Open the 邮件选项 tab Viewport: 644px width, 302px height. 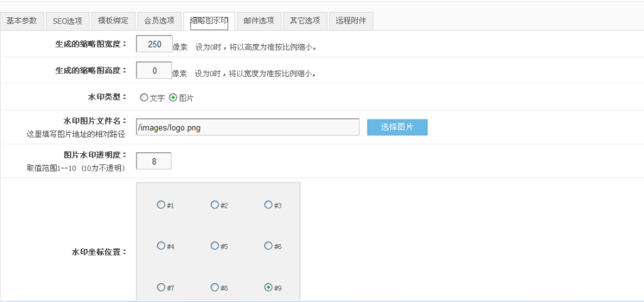point(259,21)
